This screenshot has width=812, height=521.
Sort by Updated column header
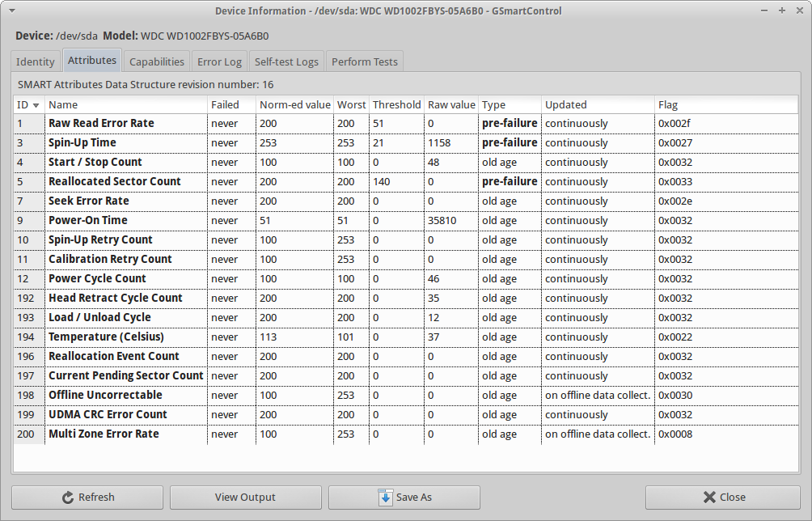point(598,104)
